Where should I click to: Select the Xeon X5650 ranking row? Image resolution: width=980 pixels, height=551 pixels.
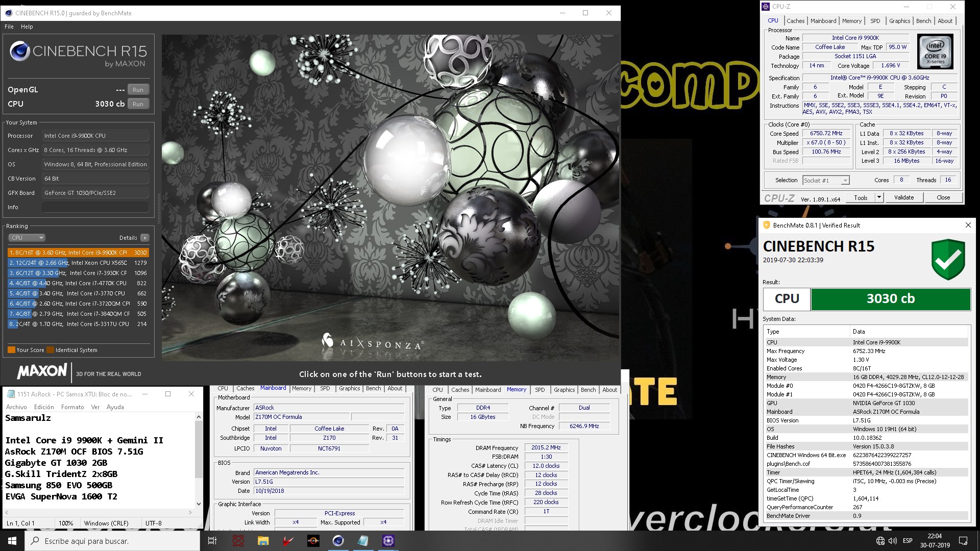(x=78, y=263)
